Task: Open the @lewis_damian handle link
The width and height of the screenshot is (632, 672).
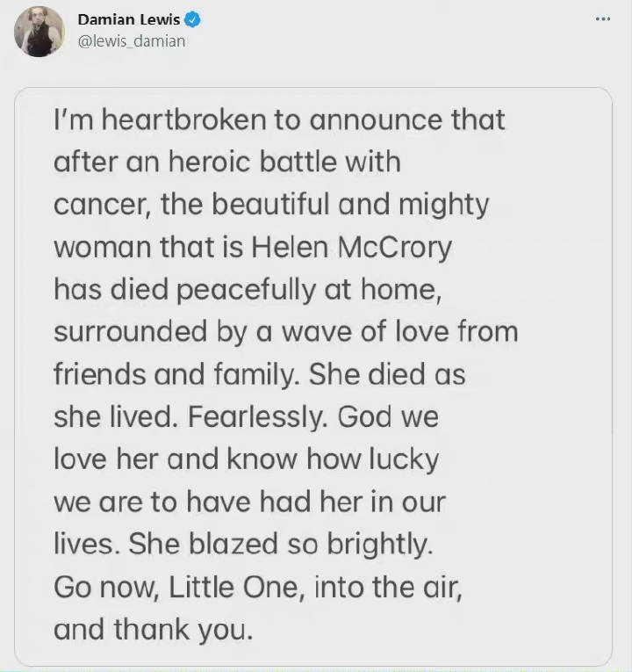Action: [x=132, y=41]
